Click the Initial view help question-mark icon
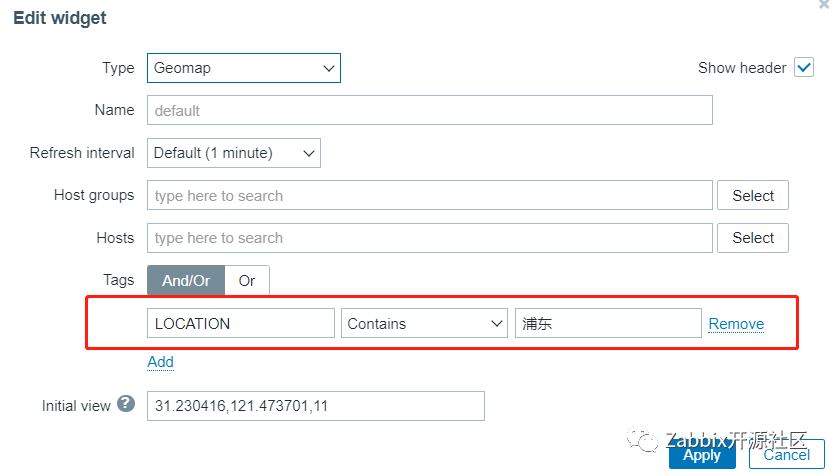 click(126, 405)
